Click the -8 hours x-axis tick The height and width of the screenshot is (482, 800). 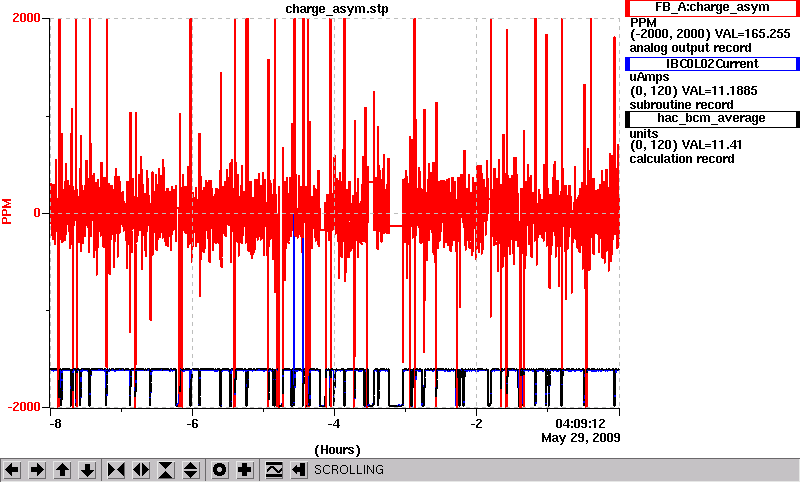coord(55,424)
